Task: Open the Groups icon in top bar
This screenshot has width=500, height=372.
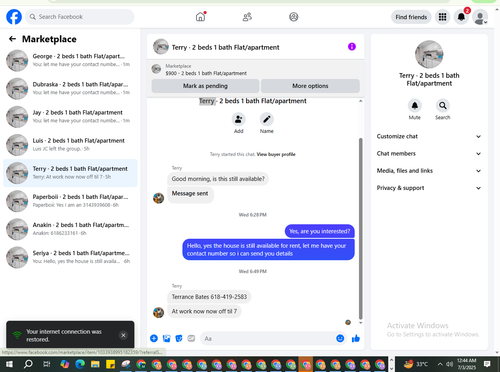Action: click(294, 17)
